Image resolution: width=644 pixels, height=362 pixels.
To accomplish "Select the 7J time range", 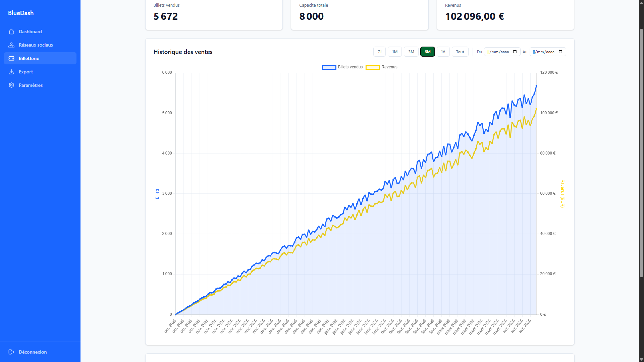I will [379, 52].
